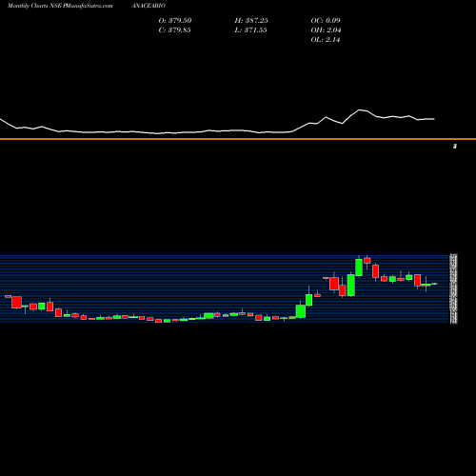Click the close price value 'C: 379.85'
The image size is (476, 476).
pos(174,30)
